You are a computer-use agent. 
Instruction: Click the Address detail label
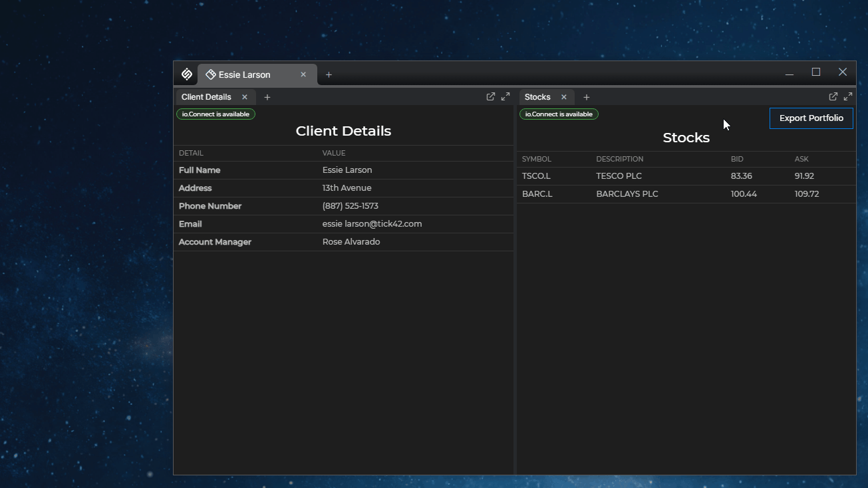pos(196,188)
